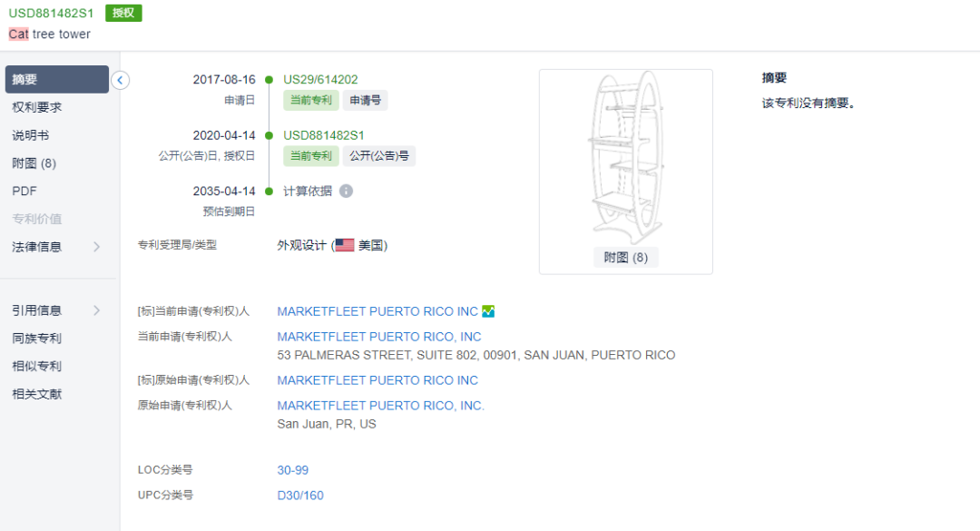Collapse the sidebar with the chevron circle icon
The width and height of the screenshot is (980, 531).
(120, 80)
